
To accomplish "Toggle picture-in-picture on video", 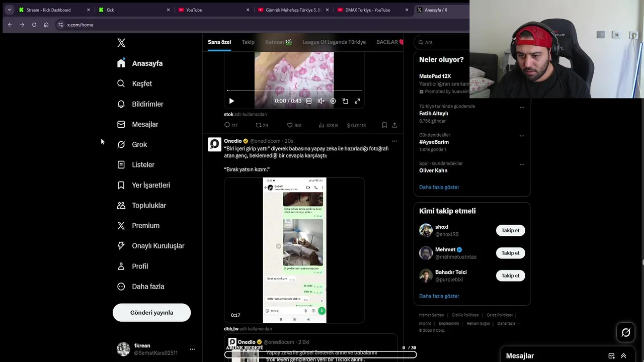I will click(345, 101).
